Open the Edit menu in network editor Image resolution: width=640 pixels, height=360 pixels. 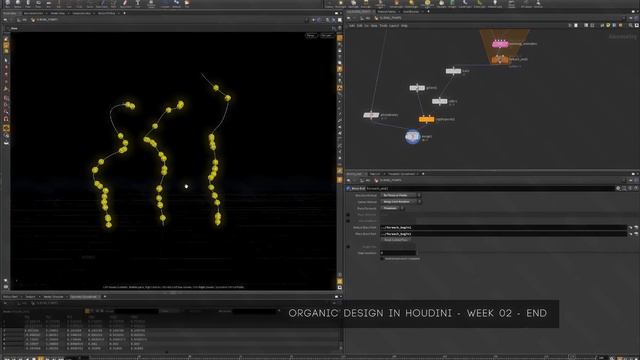pos(360,25)
